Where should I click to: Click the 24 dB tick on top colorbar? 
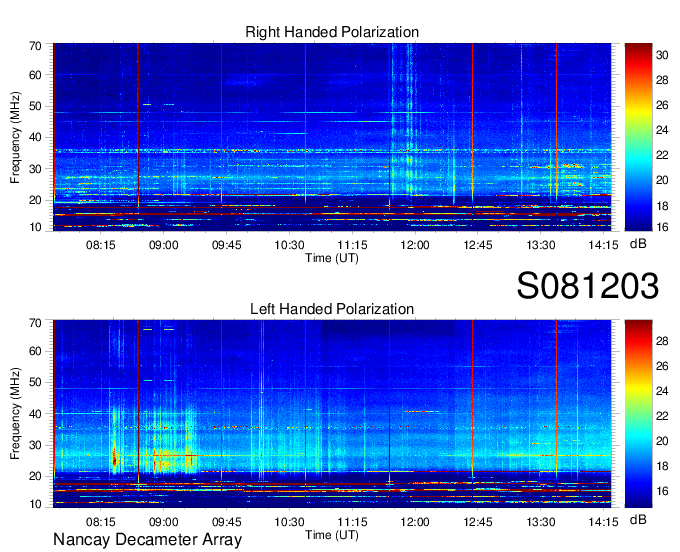coord(662,130)
